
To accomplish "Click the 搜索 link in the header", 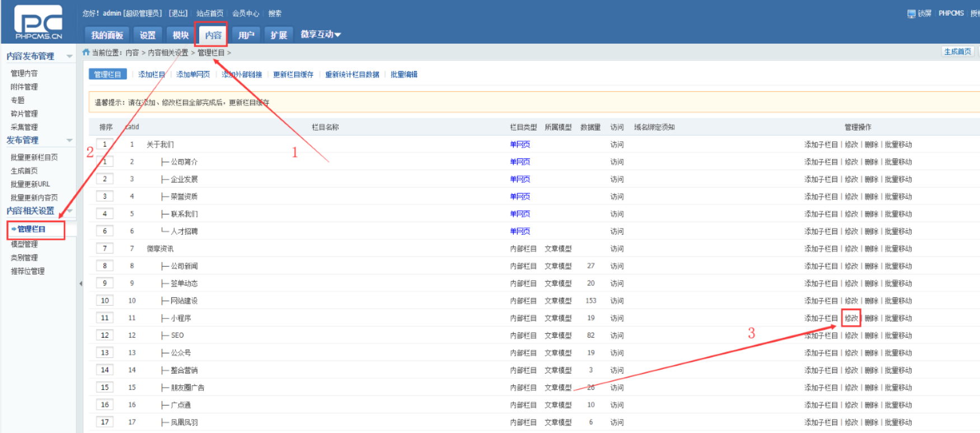I will 275,13.
